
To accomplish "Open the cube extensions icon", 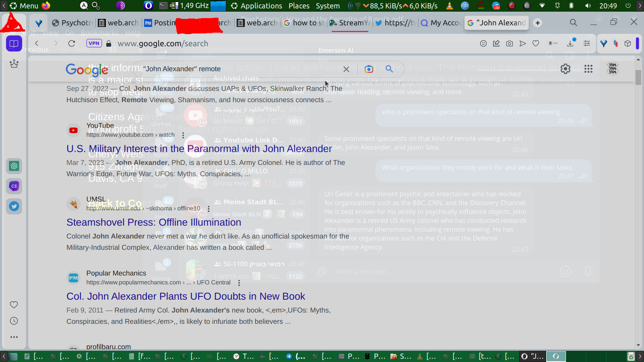I will 627,43.
